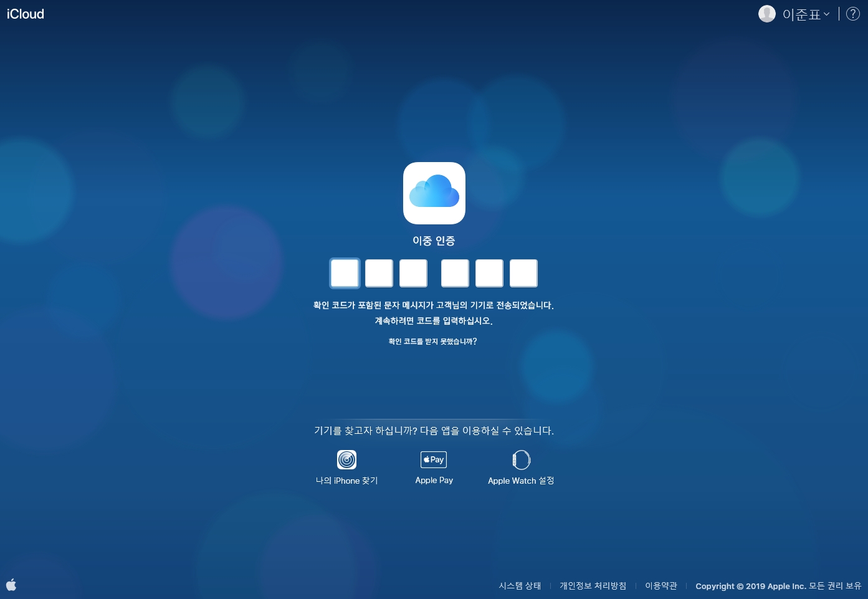
Task: Open the '시스템 상태' footer link
Action: click(520, 586)
